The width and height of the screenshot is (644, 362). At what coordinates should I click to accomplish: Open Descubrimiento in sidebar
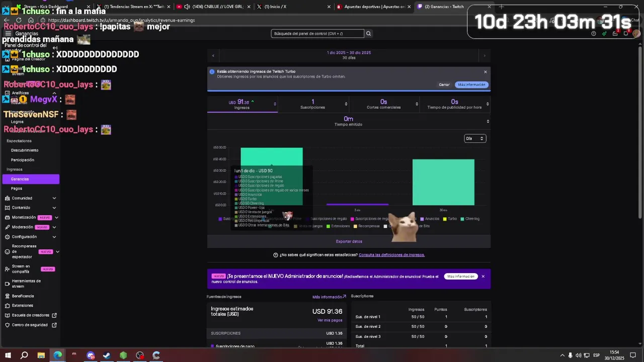[x=25, y=150]
